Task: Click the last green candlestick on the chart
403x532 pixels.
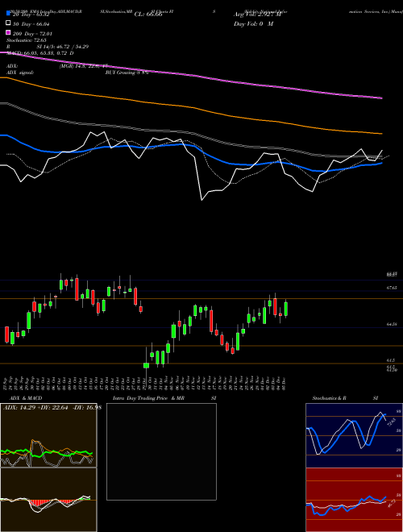Action: click(x=286, y=309)
